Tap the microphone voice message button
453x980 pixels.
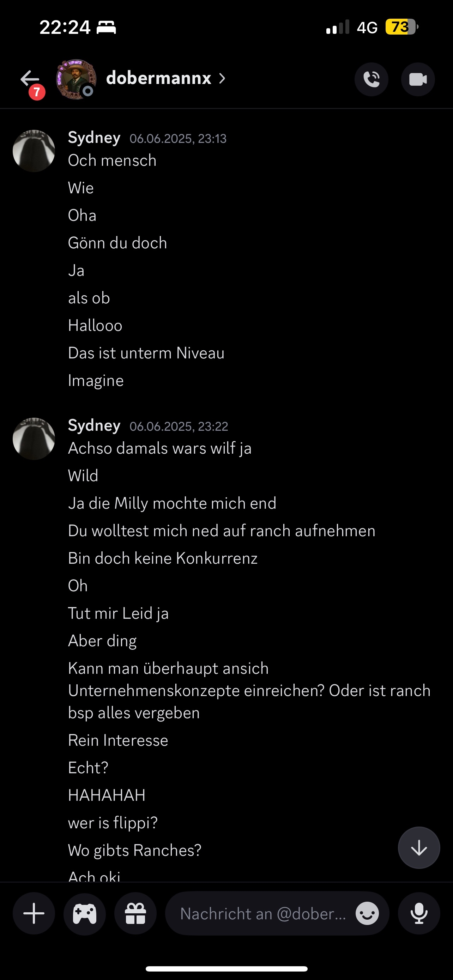coord(419,913)
